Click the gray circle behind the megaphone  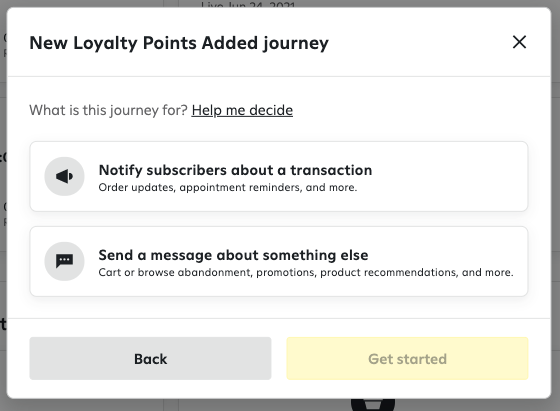64,176
